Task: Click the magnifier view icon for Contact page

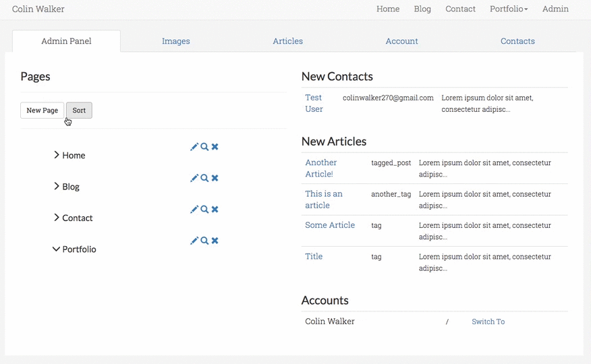Action: (x=204, y=210)
